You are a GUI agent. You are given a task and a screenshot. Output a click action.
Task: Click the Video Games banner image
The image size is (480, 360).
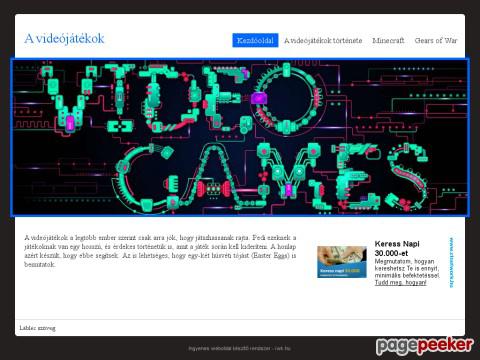240,137
